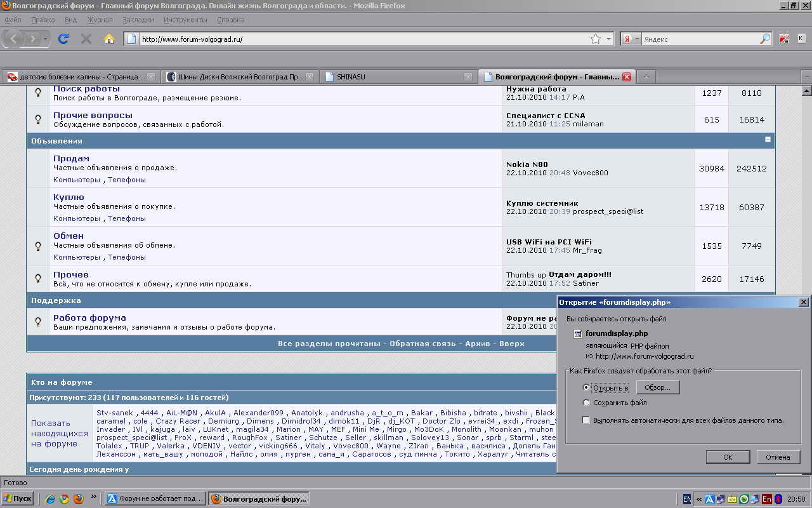Viewport: 812px width, 508px height.
Task: Launch Chrome from the quick launch bar
Action: click(x=64, y=498)
